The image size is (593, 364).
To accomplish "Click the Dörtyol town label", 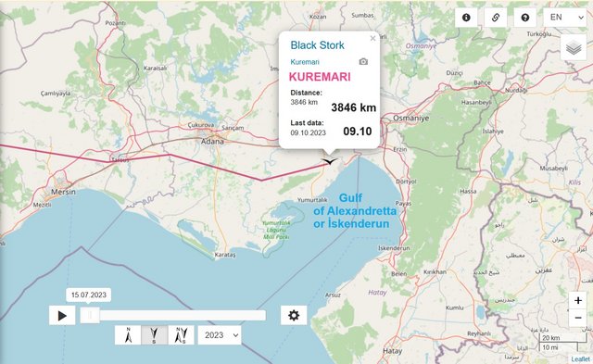I will tap(406, 182).
